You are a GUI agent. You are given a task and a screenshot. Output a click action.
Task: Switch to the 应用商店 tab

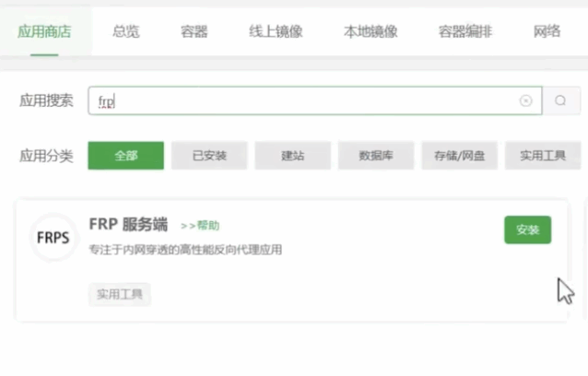tap(44, 31)
